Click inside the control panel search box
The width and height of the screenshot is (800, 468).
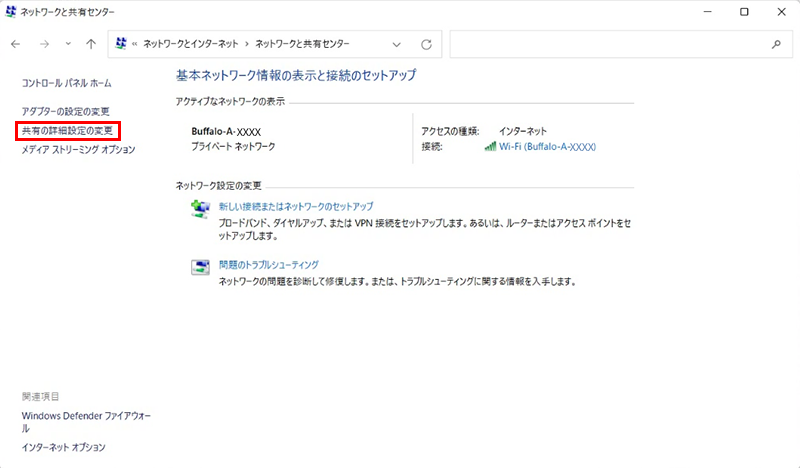pyautogui.click(x=610, y=45)
